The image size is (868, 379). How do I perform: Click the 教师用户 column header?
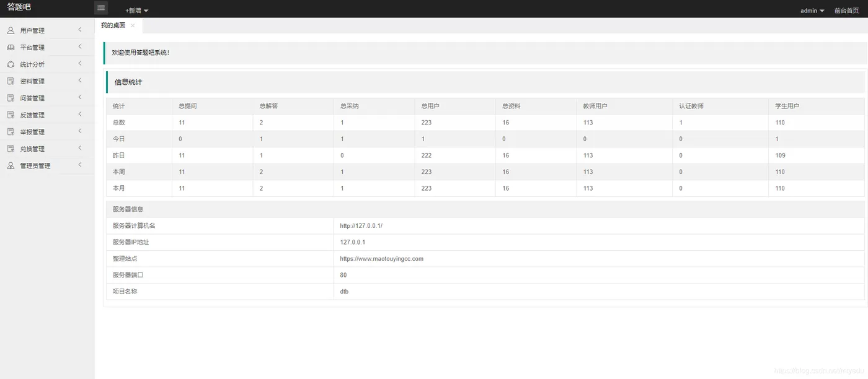point(595,106)
